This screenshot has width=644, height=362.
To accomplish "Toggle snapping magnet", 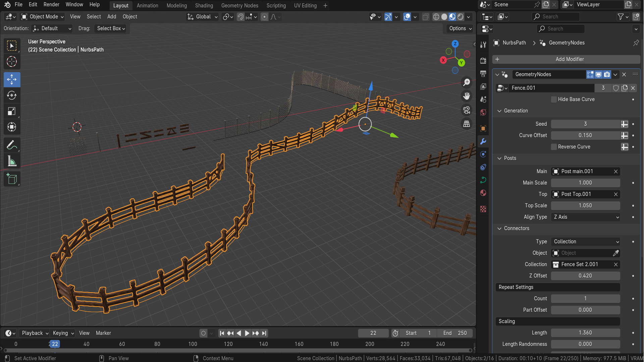I will pos(240,17).
